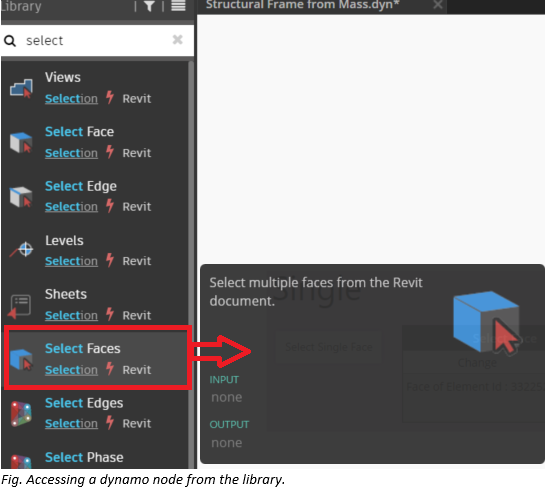Select the 'Select Phase' node title
Image resolution: width=547 pixels, height=491 pixels.
(84, 457)
